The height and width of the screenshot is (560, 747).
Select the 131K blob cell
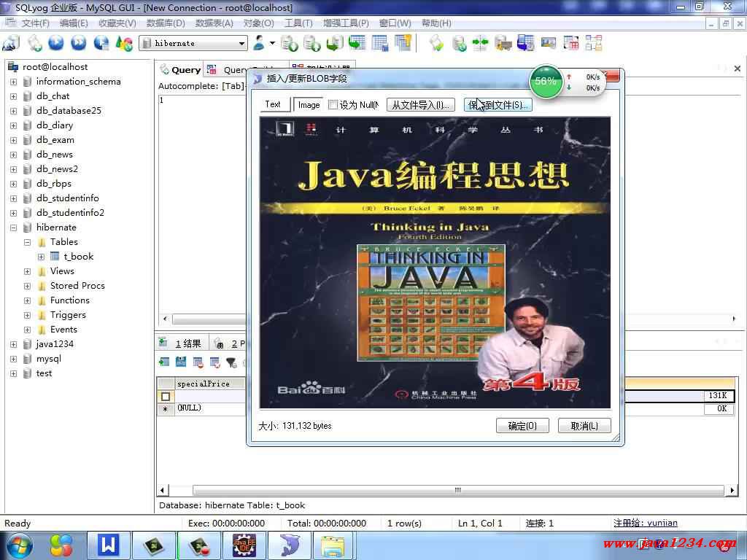(719, 396)
